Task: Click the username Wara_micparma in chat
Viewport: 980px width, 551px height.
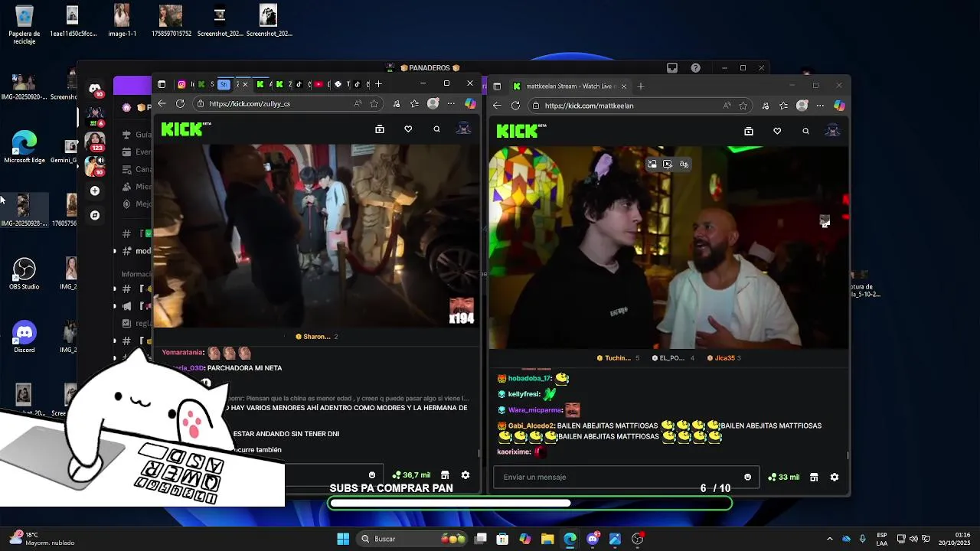Action: tap(534, 410)
